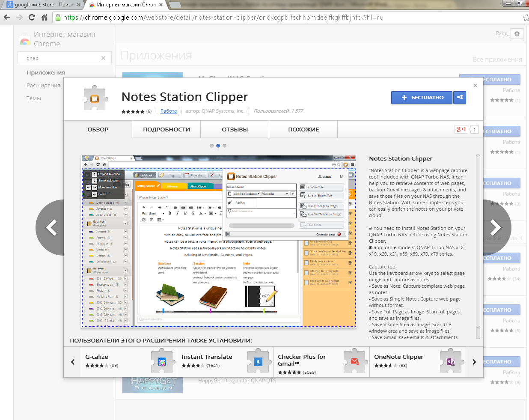
Task: Click the Notes Station Clipper star rating
Action: click(x=133, y=111)
